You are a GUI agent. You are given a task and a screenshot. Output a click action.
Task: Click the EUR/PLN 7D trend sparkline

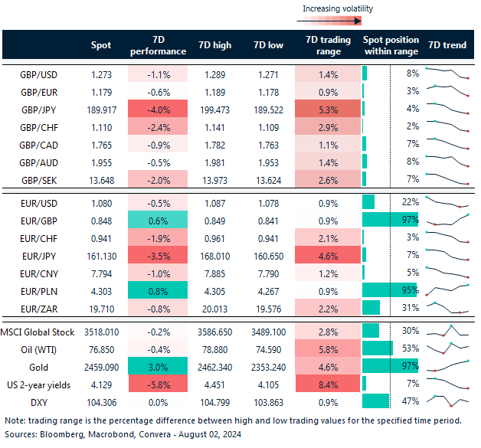point(447,289)
